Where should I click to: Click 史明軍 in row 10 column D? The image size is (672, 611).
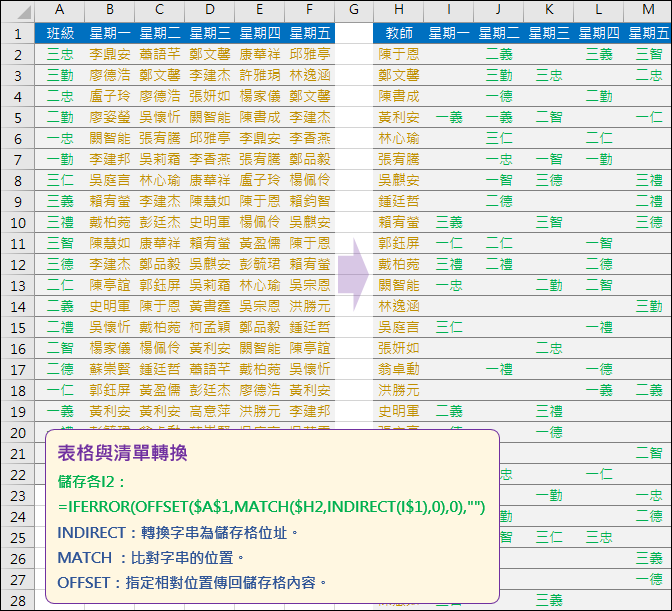(x=210, y=222)
